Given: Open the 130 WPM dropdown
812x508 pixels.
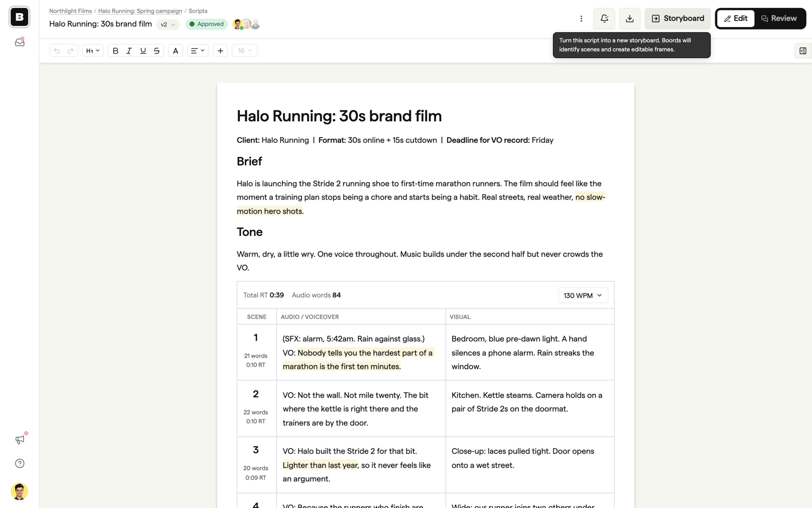Looking at the screenshot, I should (x=583, y=295).
